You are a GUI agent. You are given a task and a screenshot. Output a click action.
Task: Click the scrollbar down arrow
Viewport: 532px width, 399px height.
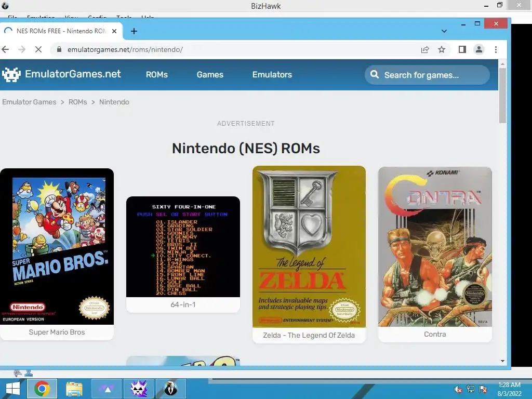coord(502,361)
